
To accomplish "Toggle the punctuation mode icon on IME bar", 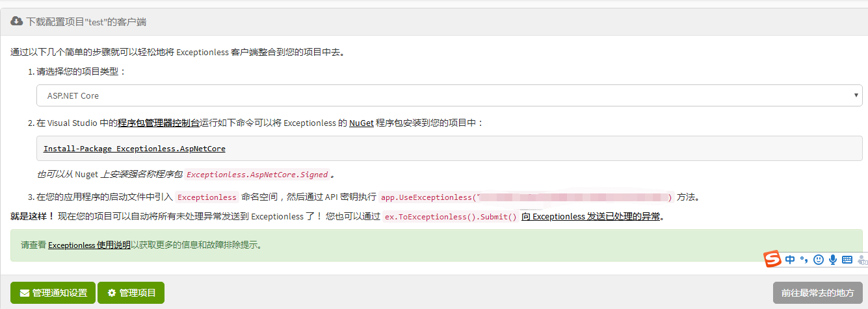I will tap(804, 260).
